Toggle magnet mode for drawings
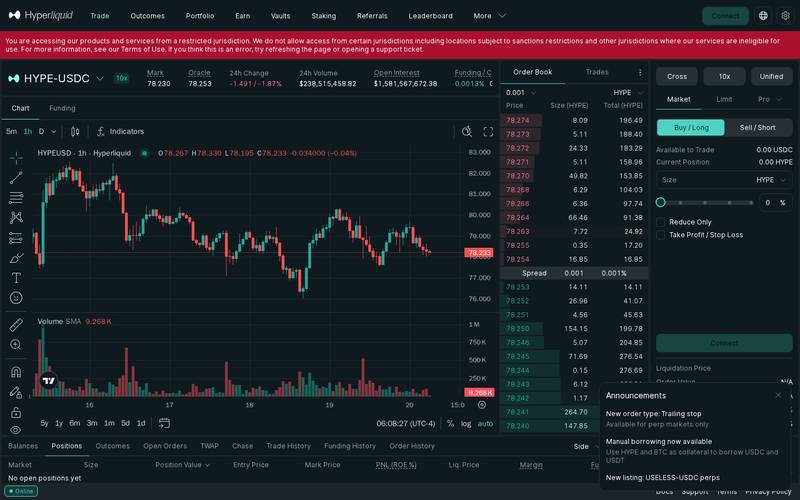This screenshot has width=800, height=500. 16,371
